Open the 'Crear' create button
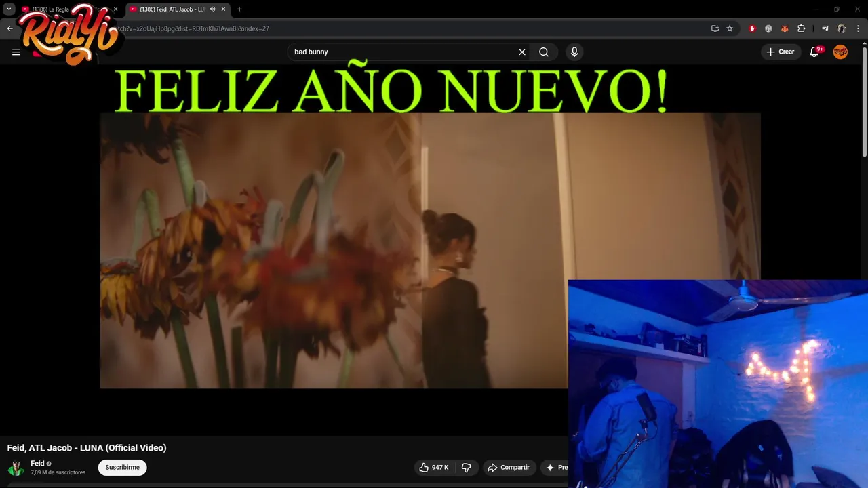 pyautogui.click(x=781, y=52)
